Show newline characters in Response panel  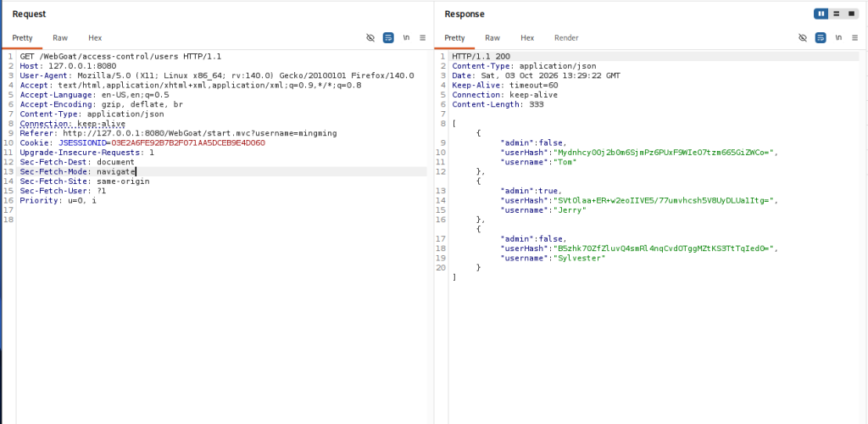point(838,37)
